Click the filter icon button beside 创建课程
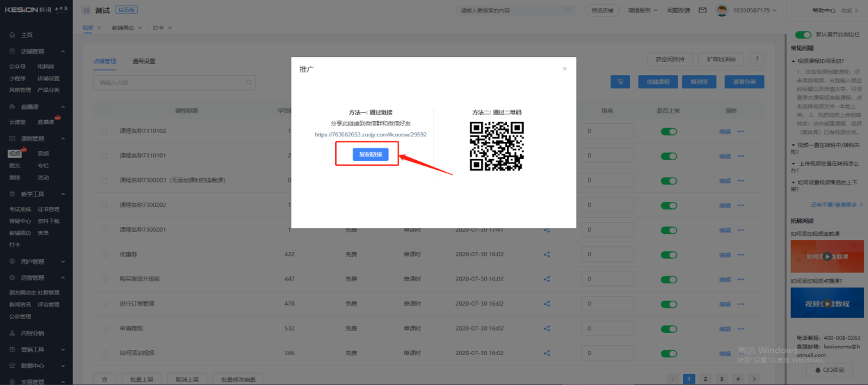The height and width of the screenshot is (385, 868). point(620,82)
